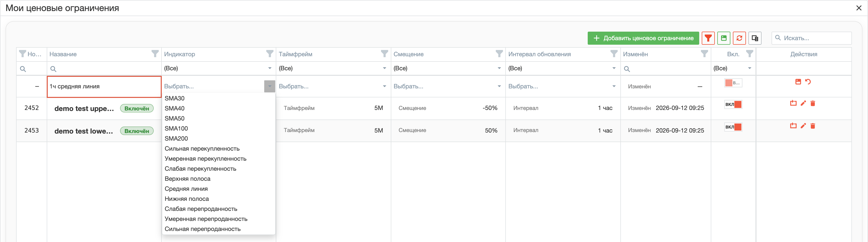Viewport: 868px width, 242px height.
Task: Delete row 2453 with the trash icon
Action: [813, 126]
